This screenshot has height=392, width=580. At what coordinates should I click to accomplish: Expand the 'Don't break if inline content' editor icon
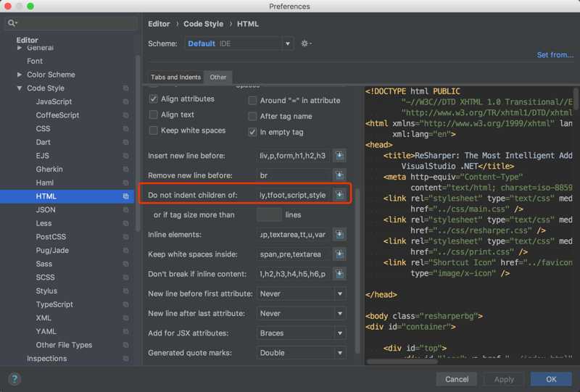click(339, 274)
